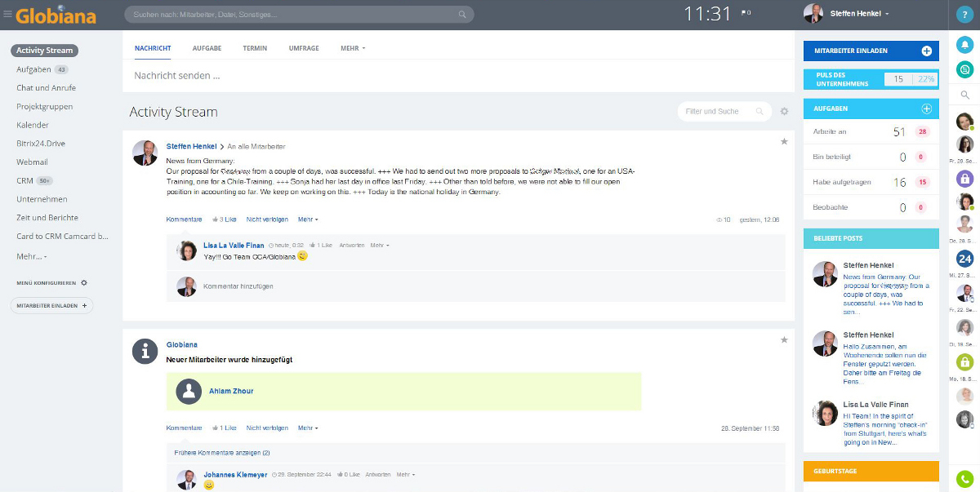Toggle Nicht verfolgen on Steffen Henkel's post
Viewport: 980px width, 492px height.
pos(266,219)
